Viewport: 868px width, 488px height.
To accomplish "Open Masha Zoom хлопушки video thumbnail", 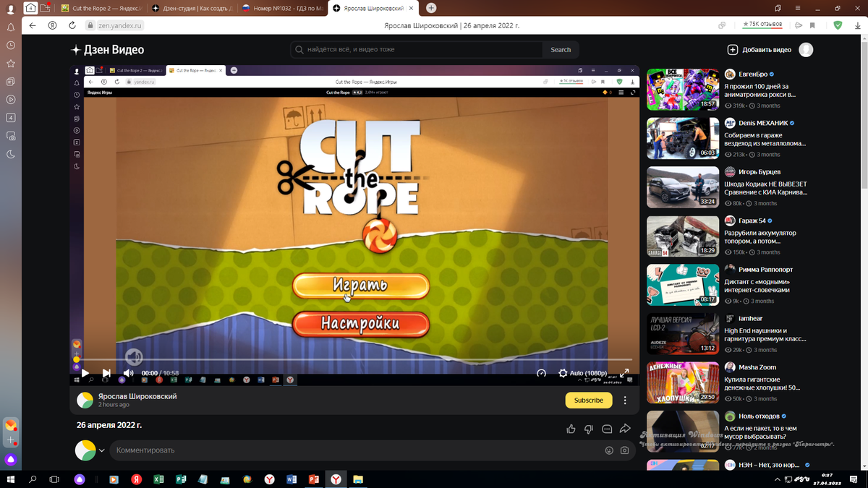I will click(683, 382).
